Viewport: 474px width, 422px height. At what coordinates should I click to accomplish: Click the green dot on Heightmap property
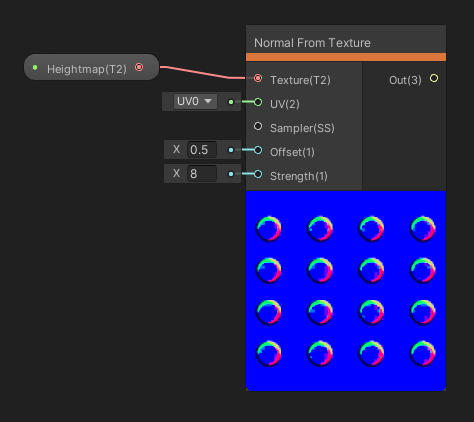coord(35,68)
